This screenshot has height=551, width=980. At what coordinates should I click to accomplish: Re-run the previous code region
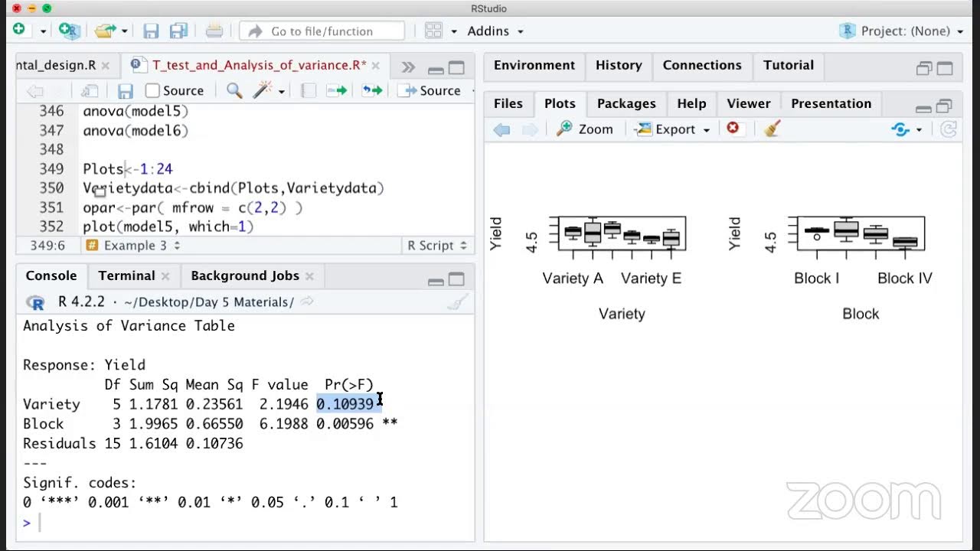point(372,90)
